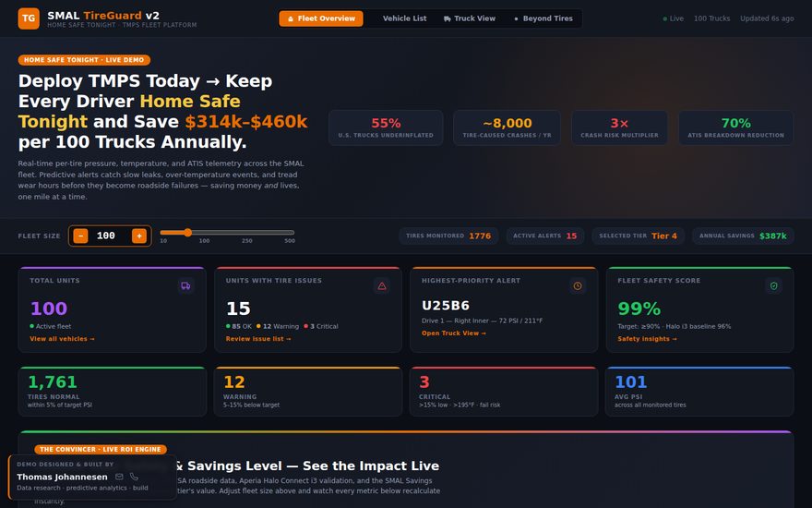Click the green Live status indicator
Screen dimensions: 812x508
[x=674, y=18]
